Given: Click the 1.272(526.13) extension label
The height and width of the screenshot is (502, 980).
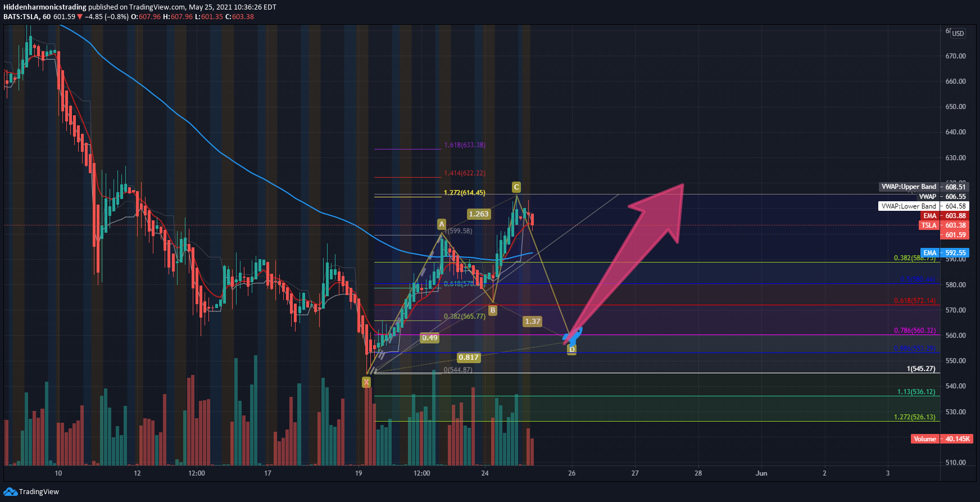Looking at the screenshot, I should click(x=915, y=418).
